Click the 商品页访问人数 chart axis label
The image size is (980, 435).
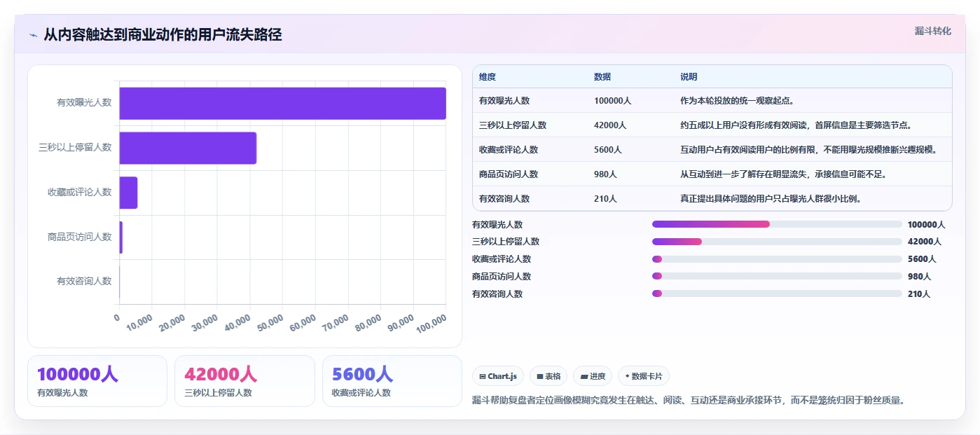pos(80,237)
